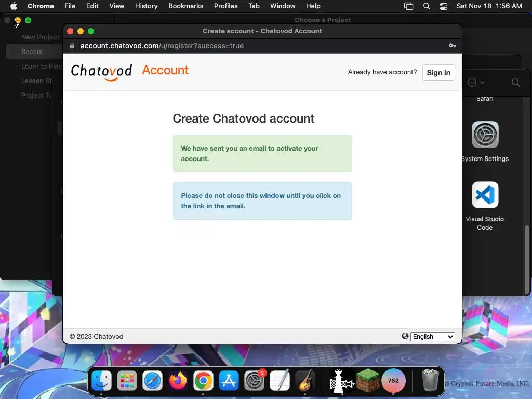The width and height of the screenshot is (532, 399).
Task: Open the Chrome menu
Action: pyautogui.click(x=41, y=6)
